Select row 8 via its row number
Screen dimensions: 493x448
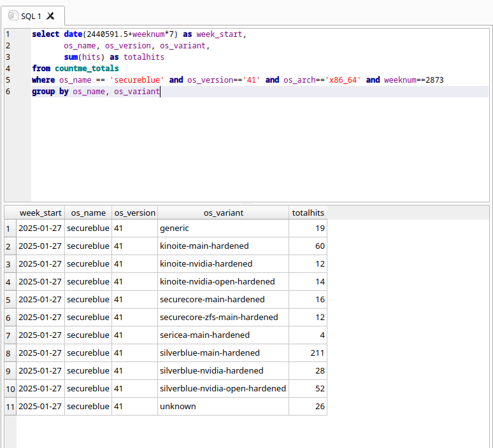click(10, 353)
